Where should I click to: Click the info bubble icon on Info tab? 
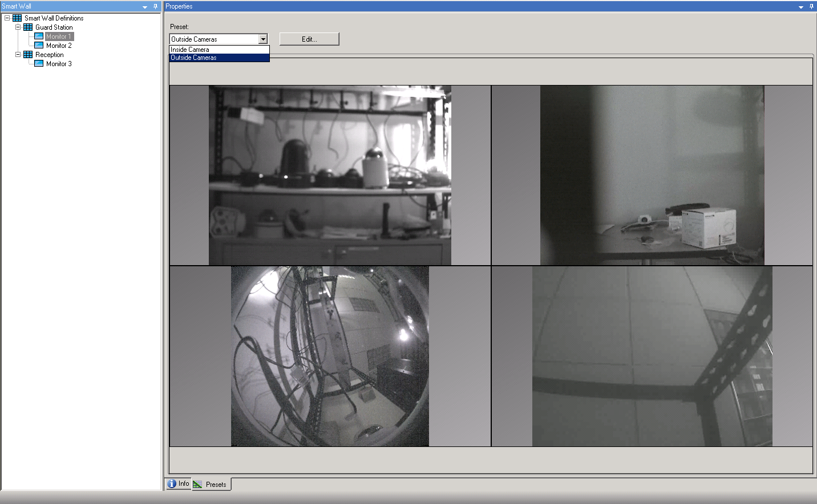pyautogui.click(x=172, y=483)
